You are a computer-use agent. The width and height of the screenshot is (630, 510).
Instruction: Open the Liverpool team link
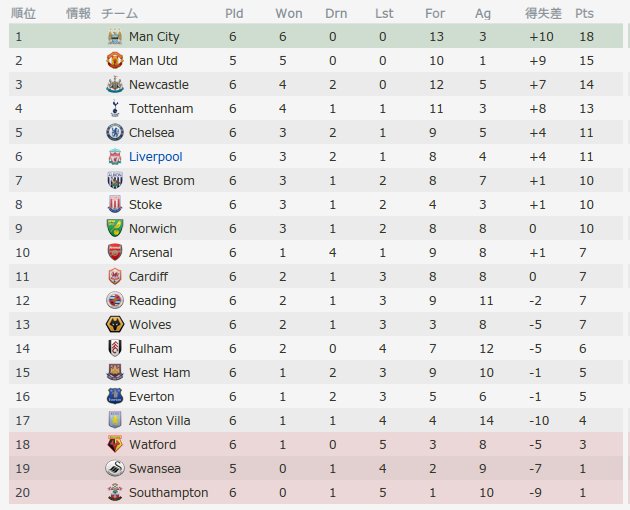point(155,157)
